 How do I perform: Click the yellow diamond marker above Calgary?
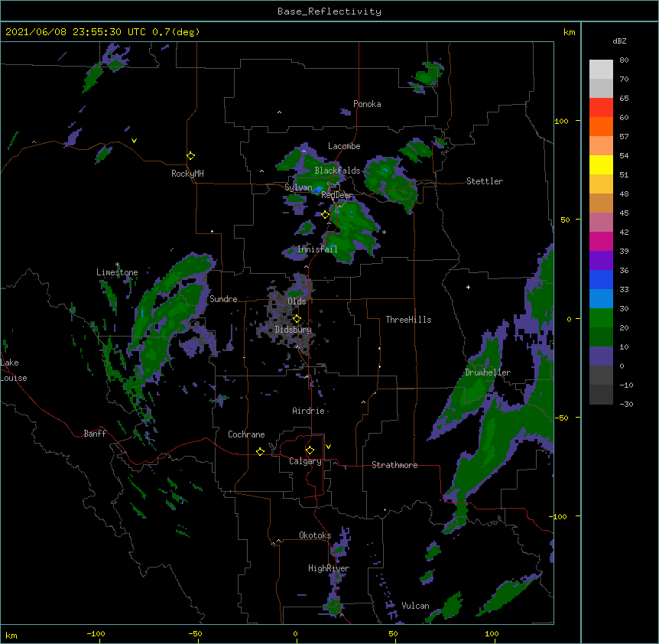click(x=310, y=450)
